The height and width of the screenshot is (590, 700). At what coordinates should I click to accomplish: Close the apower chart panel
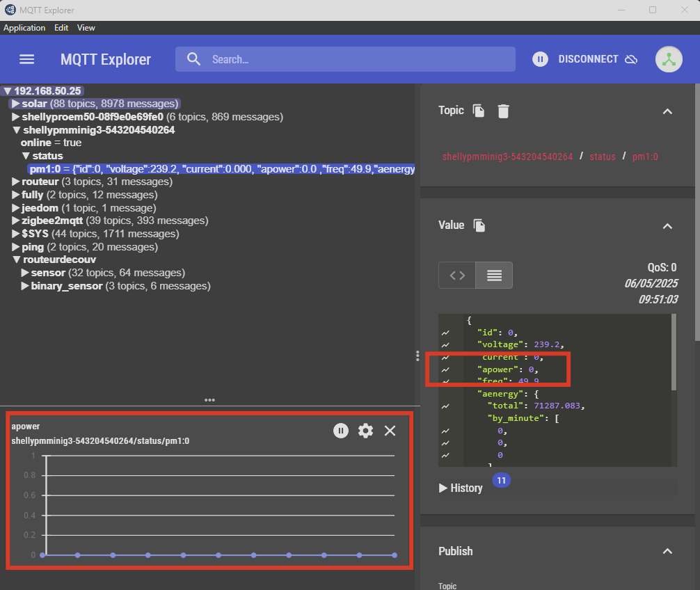390,431
